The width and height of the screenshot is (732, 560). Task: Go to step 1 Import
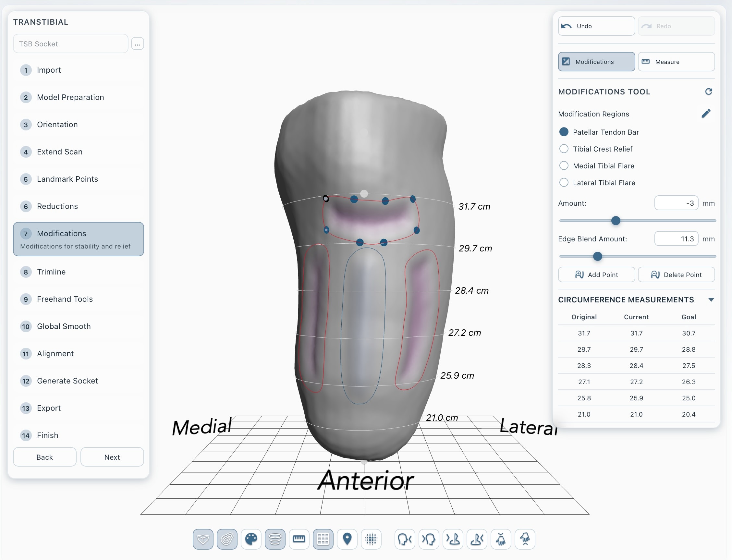(x=78, y=70)
